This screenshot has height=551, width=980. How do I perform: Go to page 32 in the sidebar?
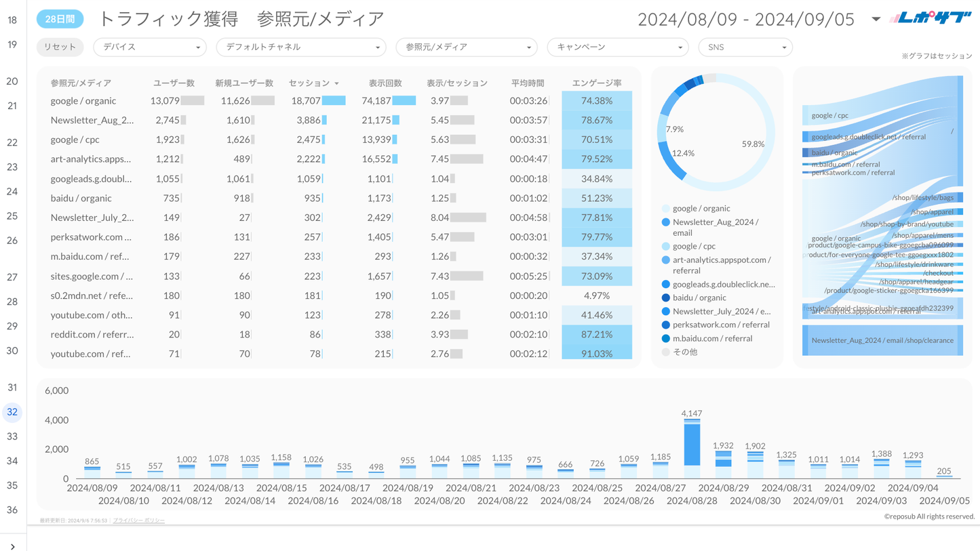(x=12, y=412)
